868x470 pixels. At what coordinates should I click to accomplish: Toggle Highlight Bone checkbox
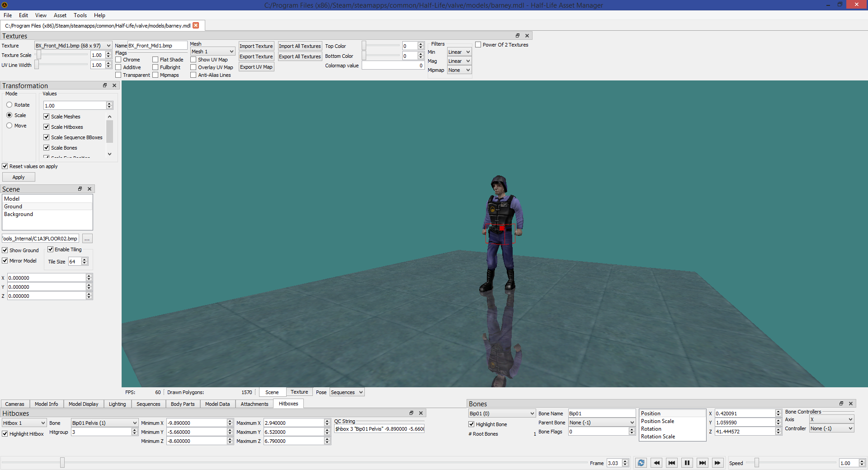coord(472,424)
